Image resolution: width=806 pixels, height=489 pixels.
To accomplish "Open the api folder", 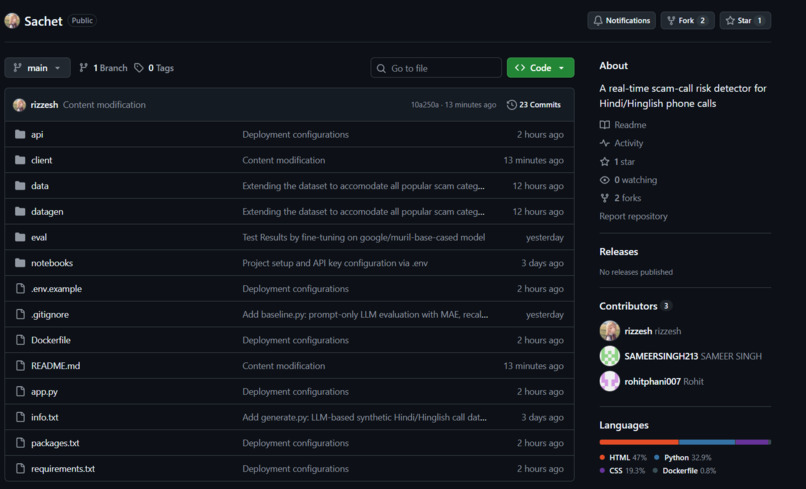I will coord(37,134).
